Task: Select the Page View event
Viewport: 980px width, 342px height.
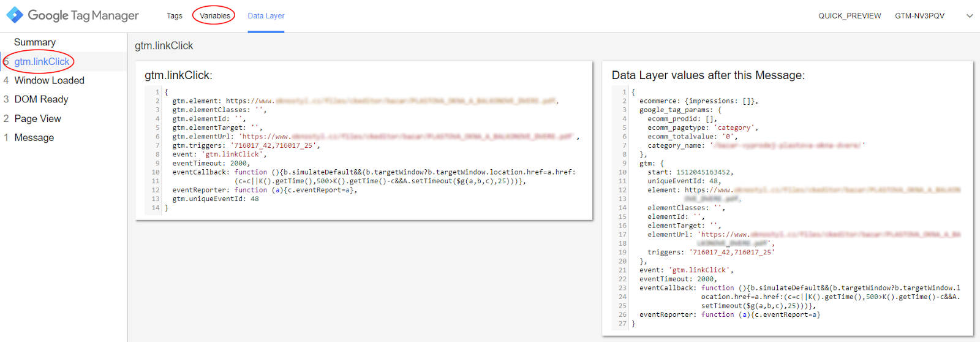Action: click(37, 119)
